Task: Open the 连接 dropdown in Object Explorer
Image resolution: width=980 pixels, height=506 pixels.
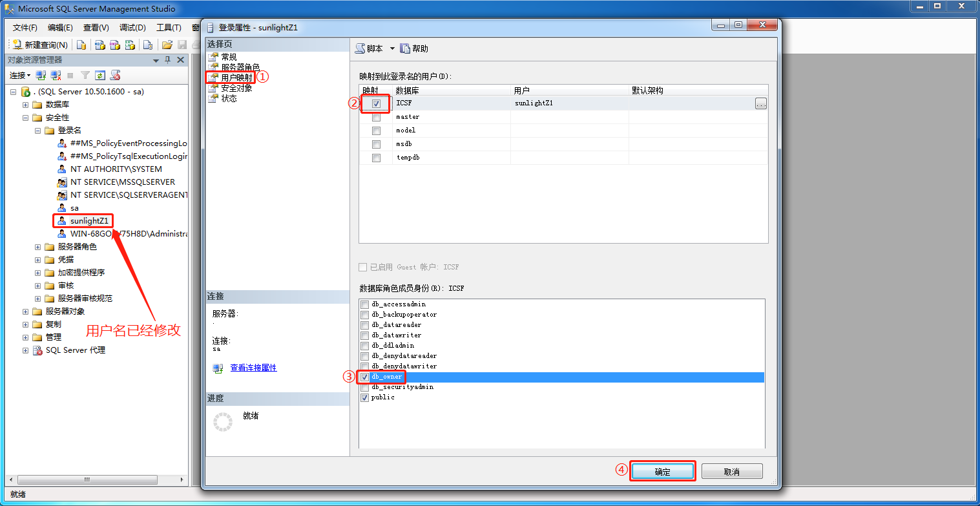Action: (x=20, y=76)
